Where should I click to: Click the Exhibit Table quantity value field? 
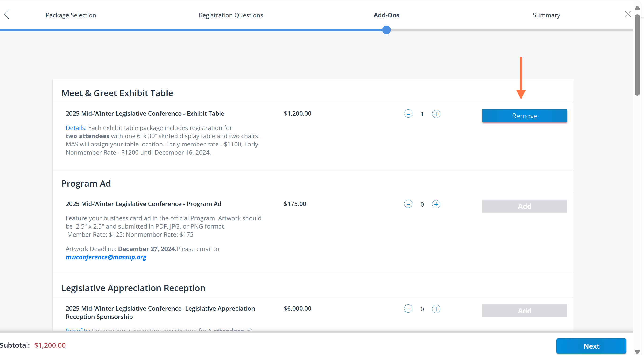422,114
